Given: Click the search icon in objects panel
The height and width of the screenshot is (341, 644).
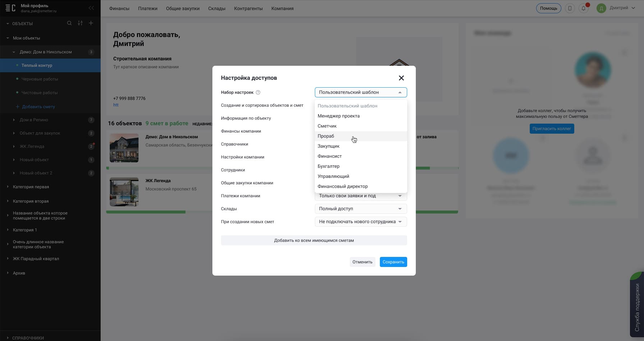Looking at the screenshot, I should [x=69, y=23].
